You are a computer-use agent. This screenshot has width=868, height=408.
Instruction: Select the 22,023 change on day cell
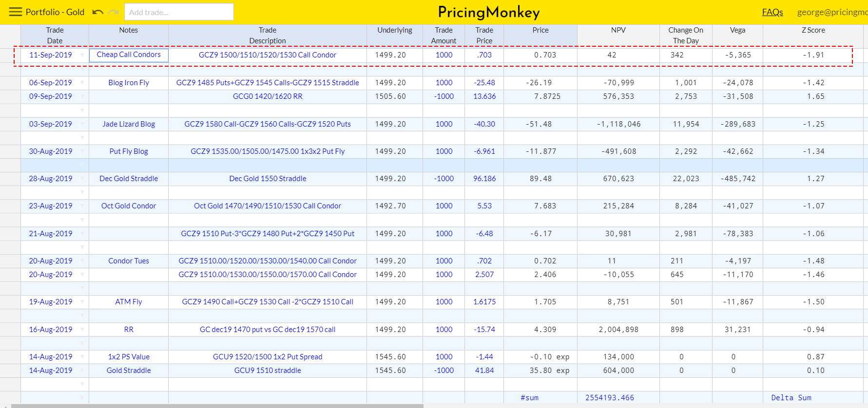[686, 179]
